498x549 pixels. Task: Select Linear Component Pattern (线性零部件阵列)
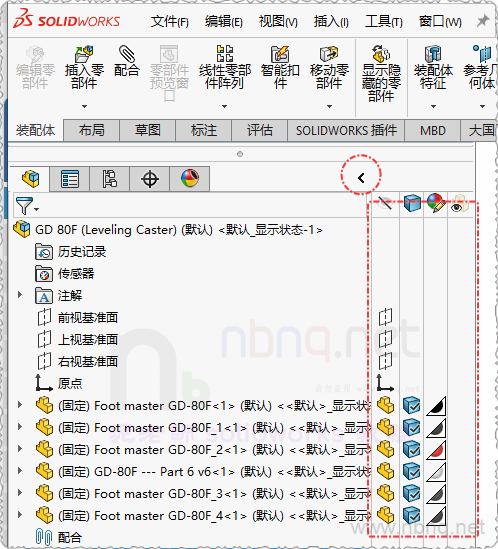point(225,67)
